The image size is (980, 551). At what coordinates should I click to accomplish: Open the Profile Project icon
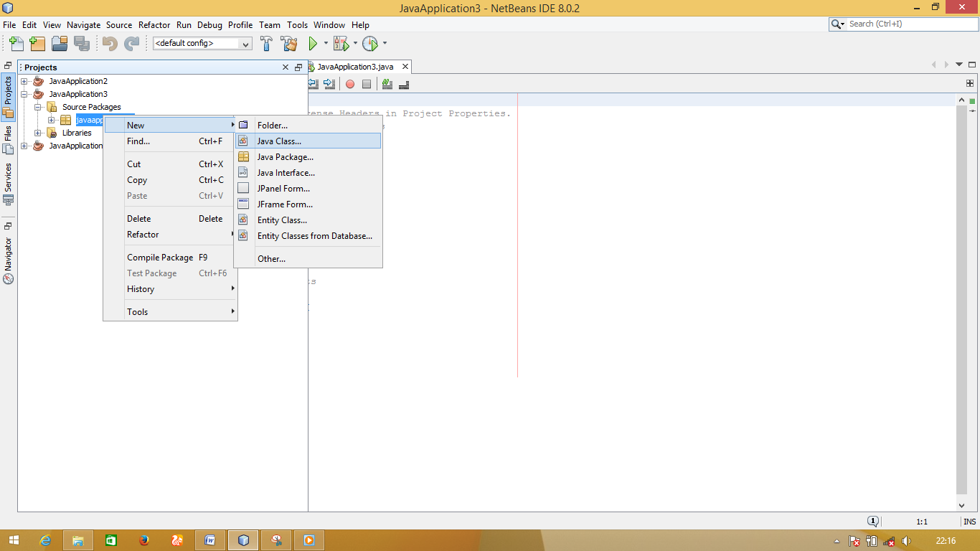tap(370, 44)
